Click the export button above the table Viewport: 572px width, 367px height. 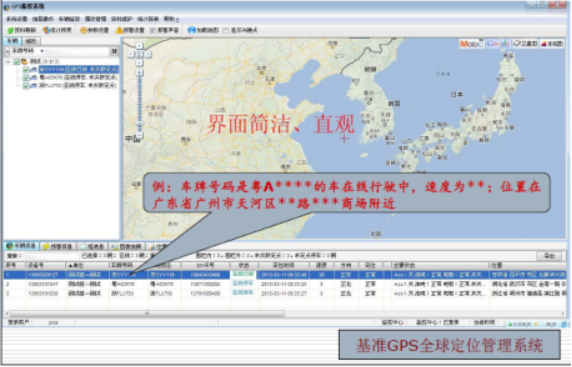[x=549, y=256]
